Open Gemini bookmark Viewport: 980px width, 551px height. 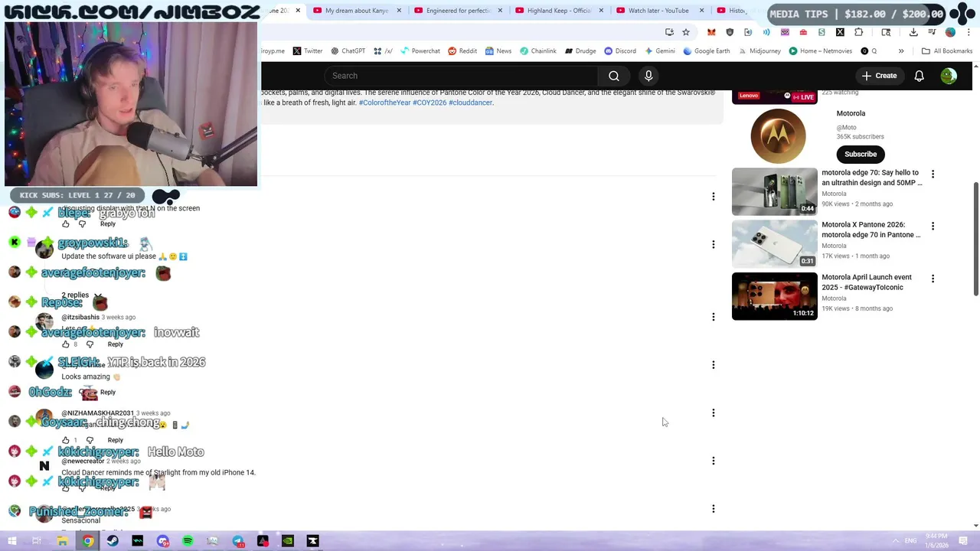pos(660,51)
